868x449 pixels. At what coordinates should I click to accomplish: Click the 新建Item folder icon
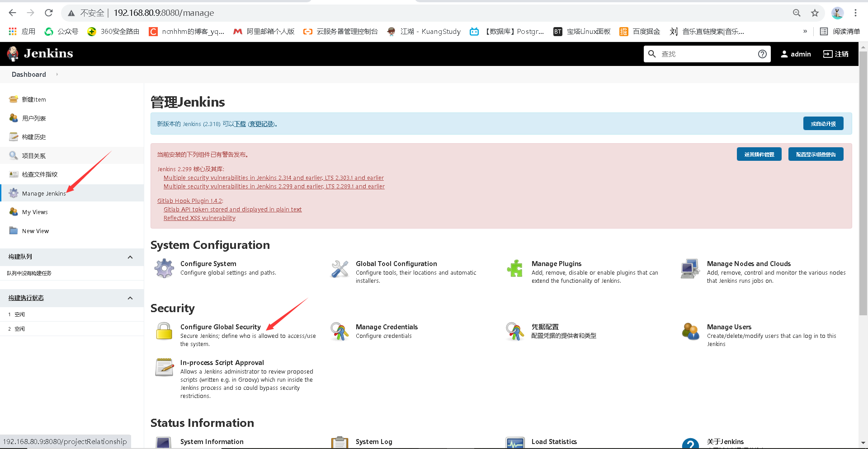click(x=13, y=99)
